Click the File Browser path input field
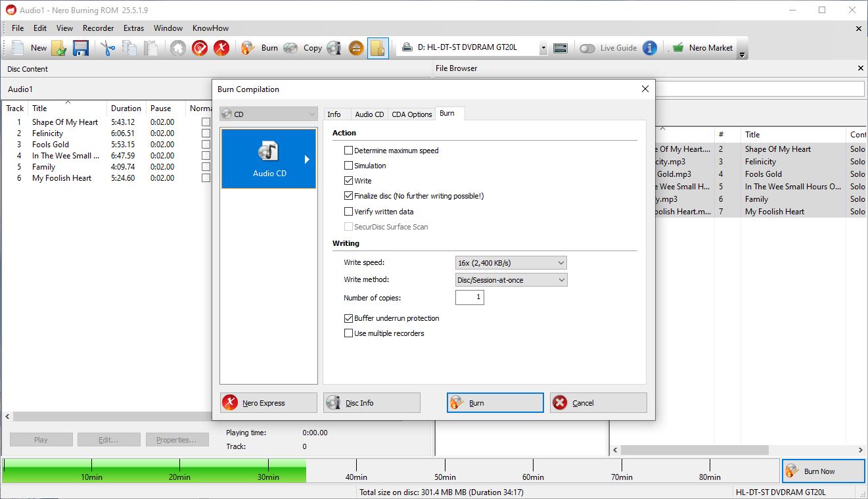The width and height of the screenshot is (868, 499). click(760, 89)
